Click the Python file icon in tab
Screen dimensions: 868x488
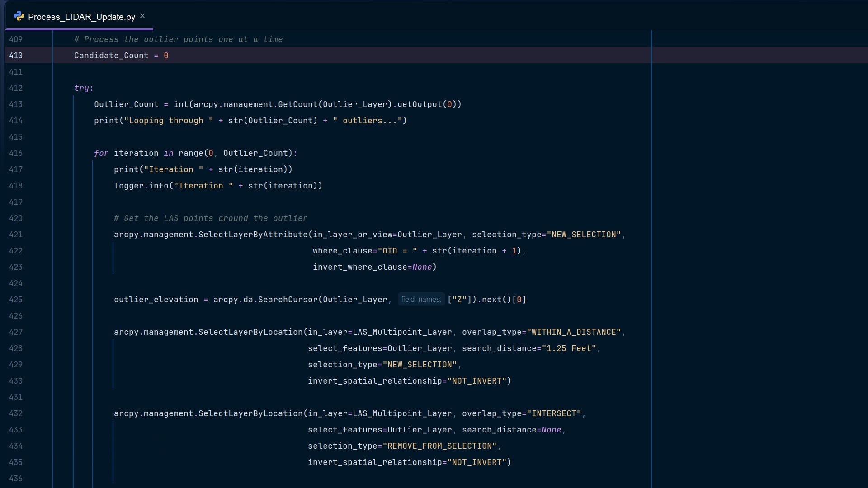point(19,17)
